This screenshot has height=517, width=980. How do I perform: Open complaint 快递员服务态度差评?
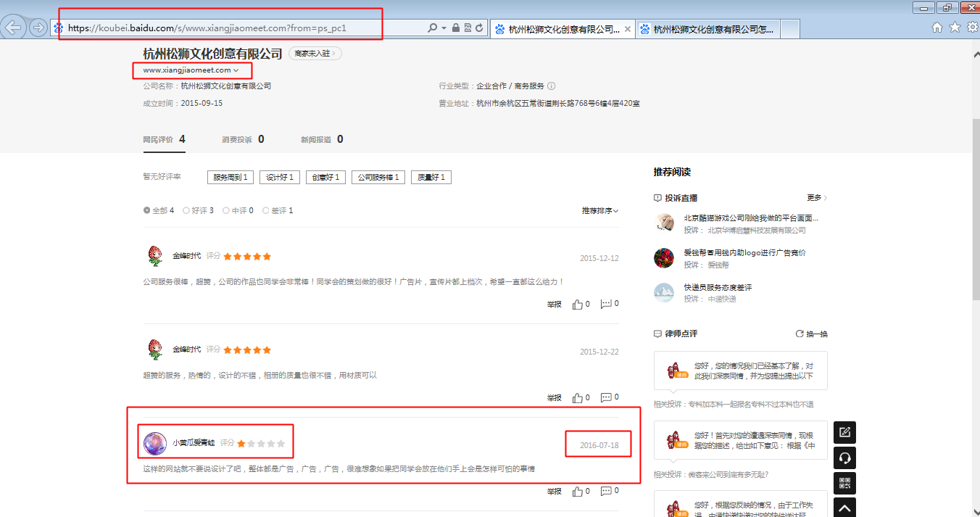[718, 287]
